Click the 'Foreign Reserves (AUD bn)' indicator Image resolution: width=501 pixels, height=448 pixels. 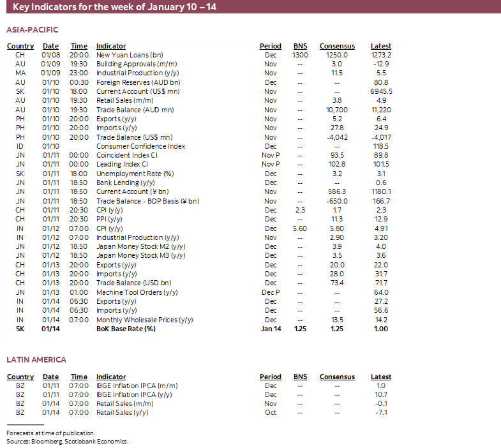pyautogui.click(x=138, y=82)
